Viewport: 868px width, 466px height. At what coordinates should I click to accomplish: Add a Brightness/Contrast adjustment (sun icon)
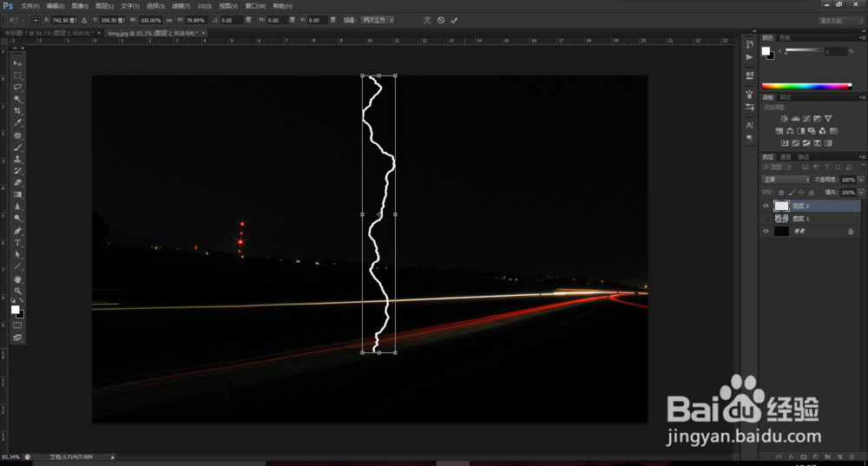click(784, 118)
